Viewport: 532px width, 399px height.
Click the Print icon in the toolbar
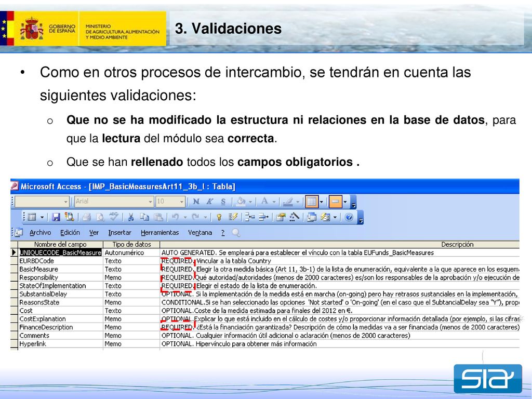click(87, 217)
